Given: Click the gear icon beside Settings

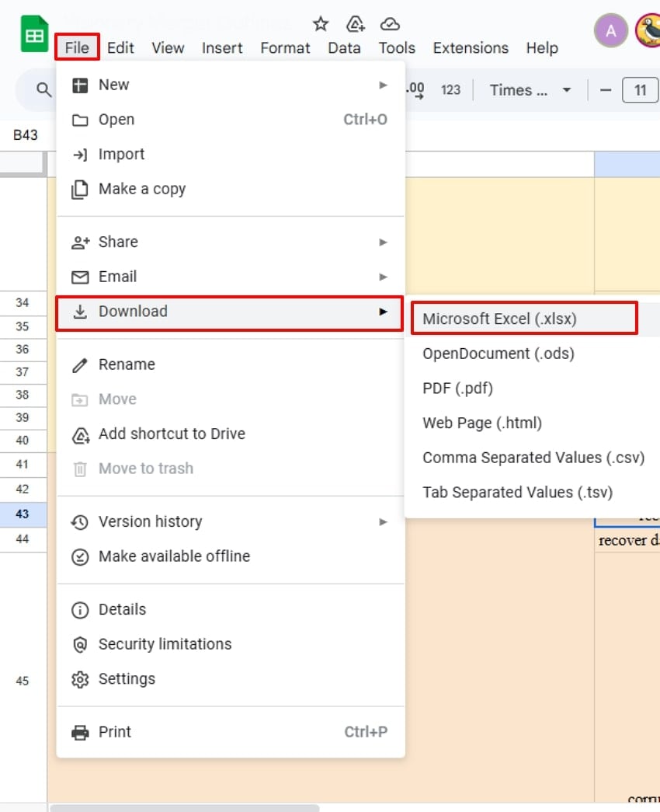Looking at the screenshot, I should coord(80,679).
